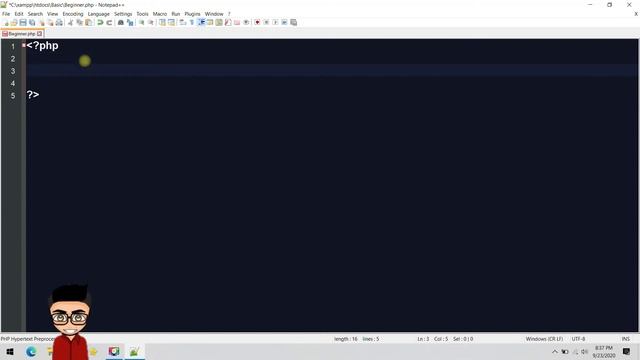This screenshot has height=360, width=640.
Task: Click the ?> closing tag on line 5
Action: [x=33, y=95]
